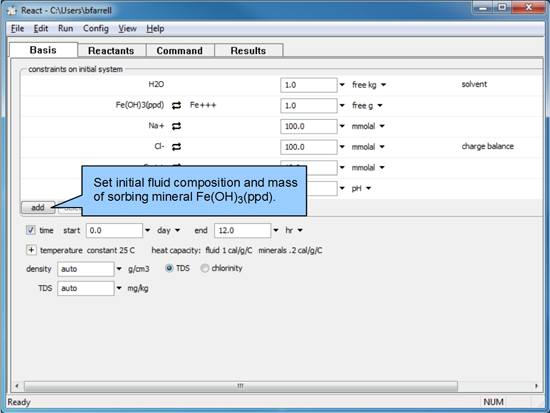Select the TDS radio button
The image size is (550, 413).
pyautogui.click(x=169, y=268)
